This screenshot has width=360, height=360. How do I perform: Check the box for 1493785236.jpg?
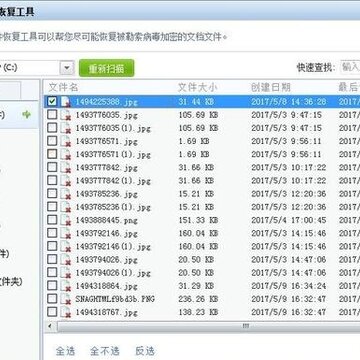[x=52, y=193]
